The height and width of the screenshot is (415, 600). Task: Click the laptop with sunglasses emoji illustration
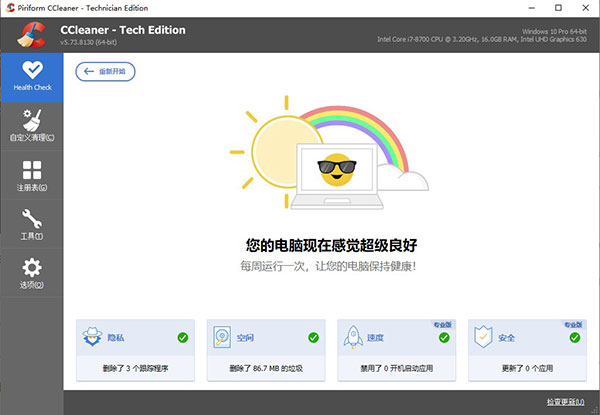point(337,176)
